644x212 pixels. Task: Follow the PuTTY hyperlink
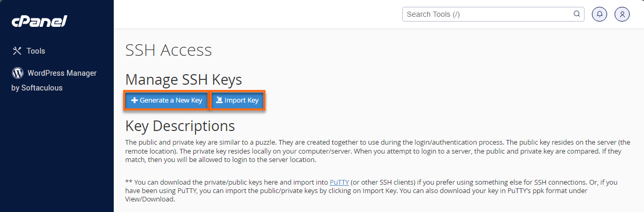click(339, 183)
